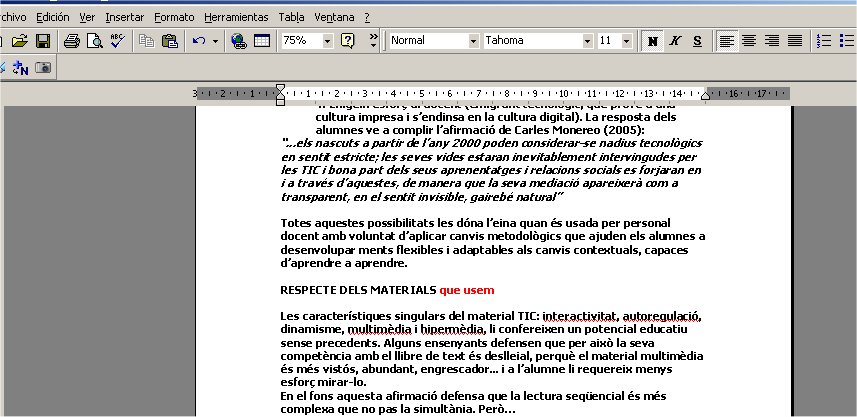Click the Copy icon in the toolbar
Screen dimensions: 857x417
[146, 41]
